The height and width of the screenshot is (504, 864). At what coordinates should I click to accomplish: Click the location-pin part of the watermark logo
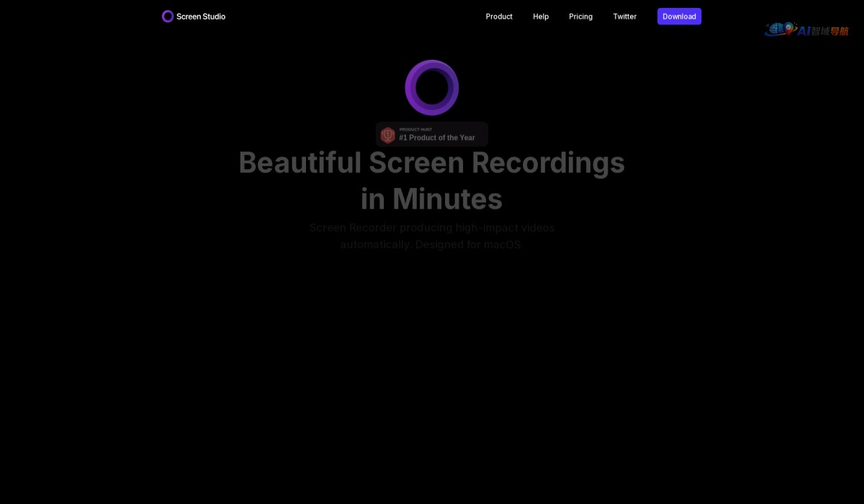[x=789, y=30]
